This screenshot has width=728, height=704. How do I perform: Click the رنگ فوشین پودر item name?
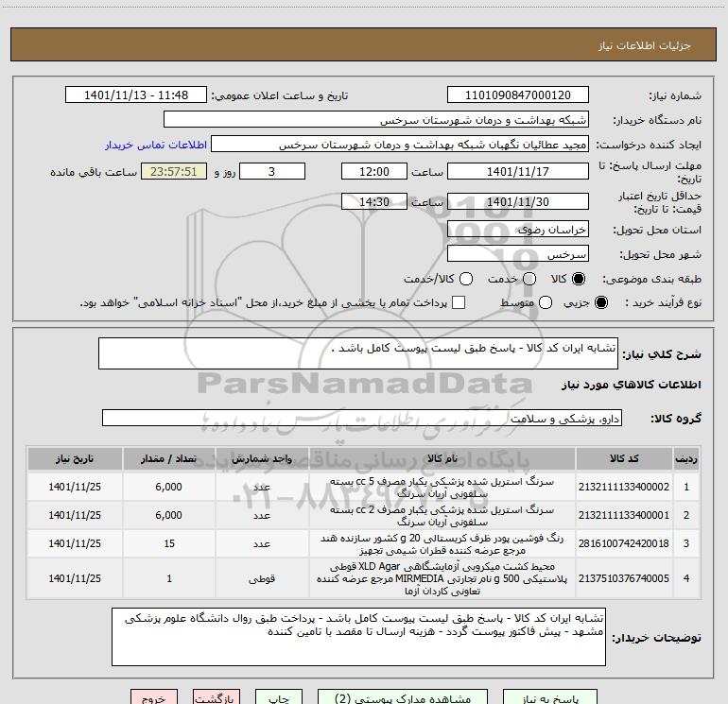tap(442, 544)
